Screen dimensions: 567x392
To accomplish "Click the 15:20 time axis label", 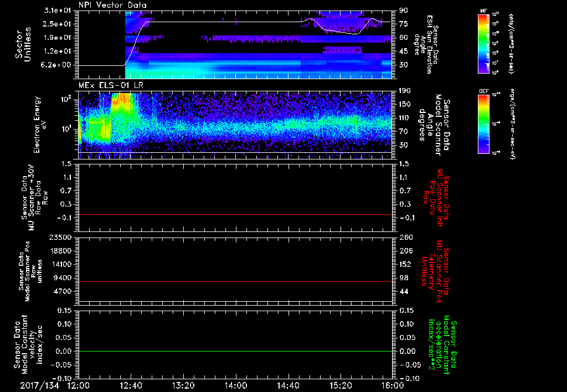I will pos(341,385).
